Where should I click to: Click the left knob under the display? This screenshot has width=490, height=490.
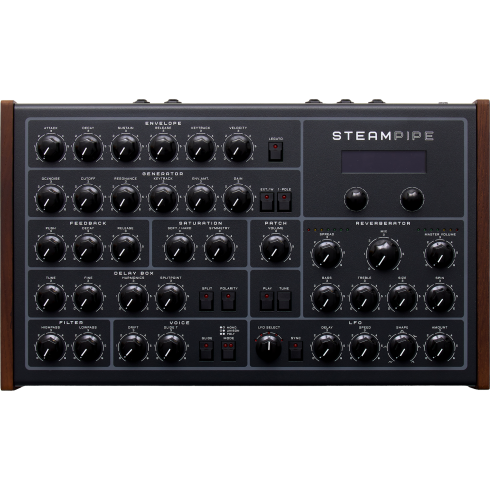coord(356,199)
